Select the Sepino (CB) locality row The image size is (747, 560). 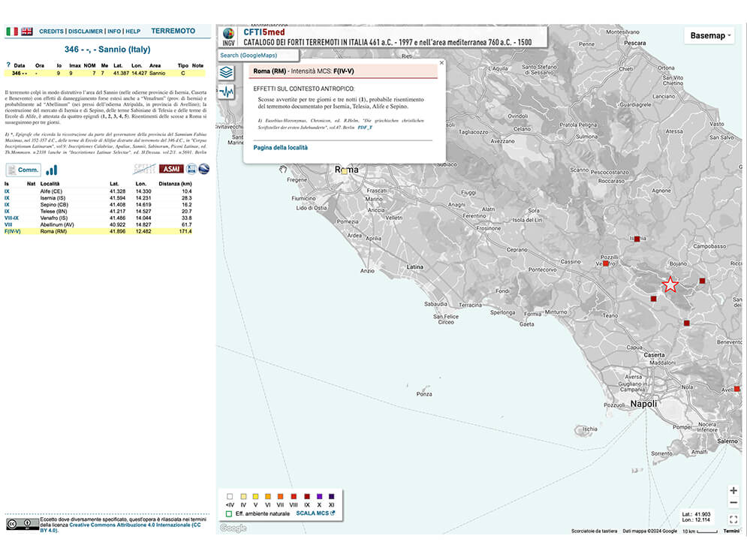coord(98,205)
